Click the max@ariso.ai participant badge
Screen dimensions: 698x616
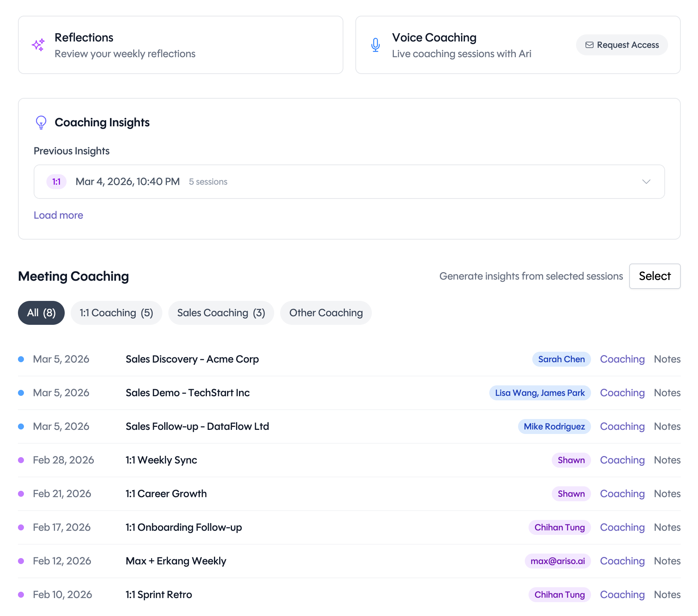pos(558,561)
